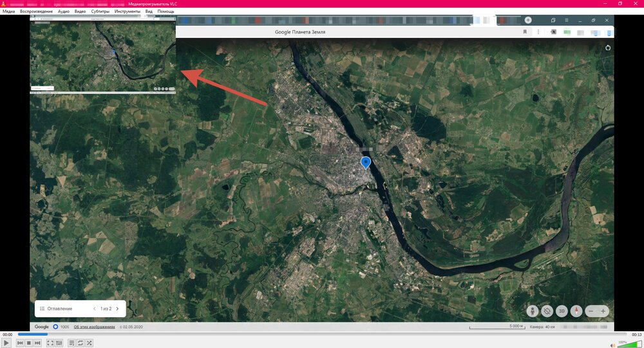Click the 'Камера: 40 км' readout
The width and height of the screenshot is (644, 348).
tap(542, 327)
